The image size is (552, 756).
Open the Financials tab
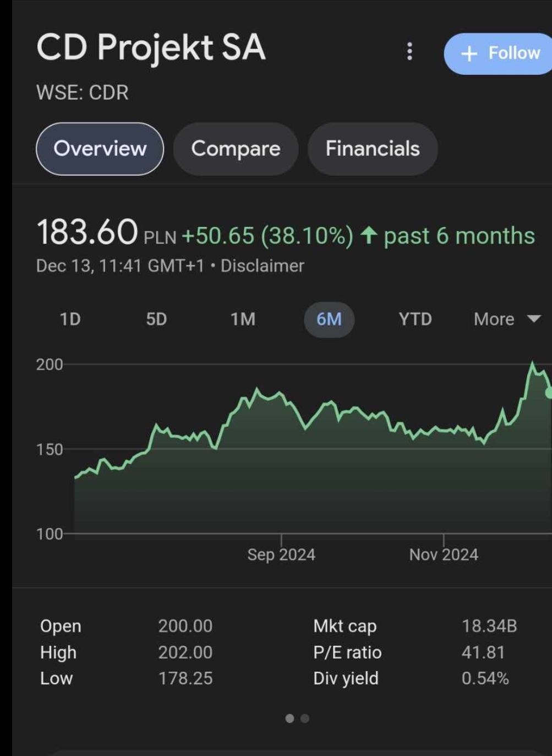pos(373,149)
